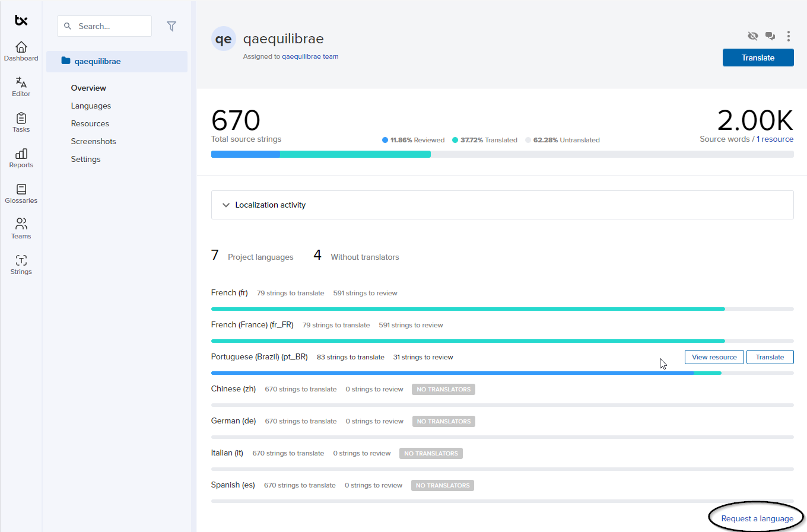Viewport: 807px width, 532px height.
Task: Click the Request a language link
Action: tap(757, 518)
